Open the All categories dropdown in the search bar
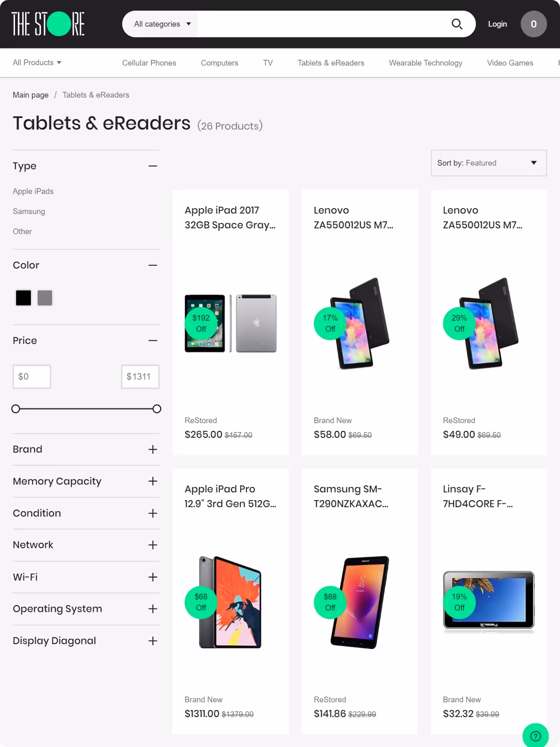The height and width of the screenshot is (747, 560). coord(162,24)
